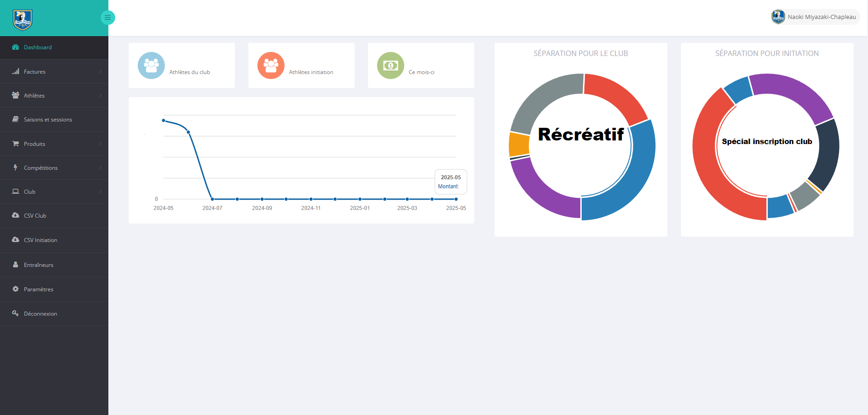Image resolution: width=868 pixels, height=415 pixels.
Task: Click the user avatar in the header
Action: [778, 17]
